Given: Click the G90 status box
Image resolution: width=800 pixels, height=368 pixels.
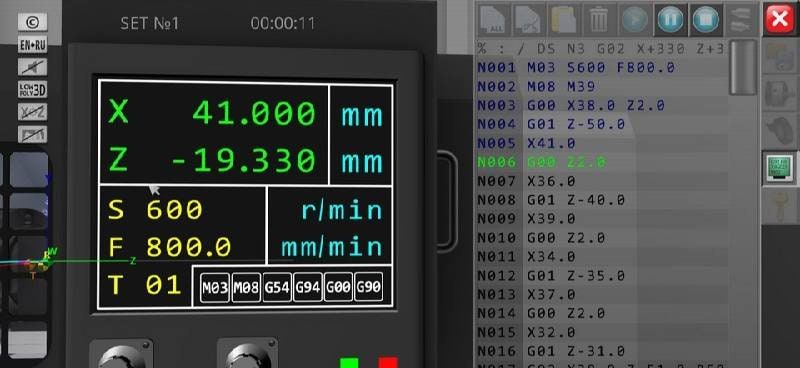Looking at the screenshot, I should pyautogui.click(x=368, y=287).
